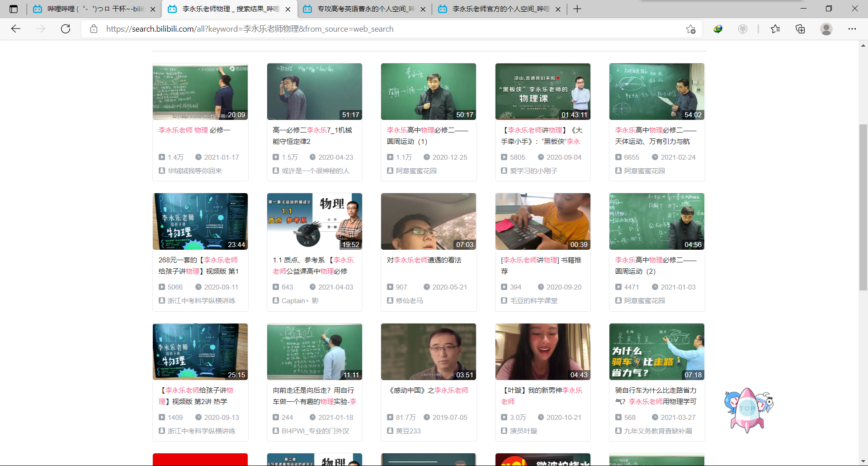Click the scrollbar down arrow

(x=863, y=461)
